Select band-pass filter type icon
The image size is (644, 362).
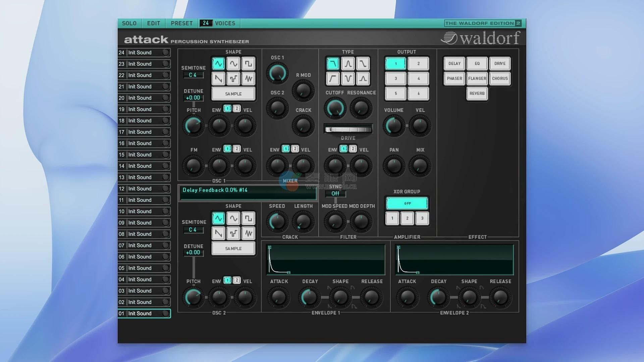348,63
